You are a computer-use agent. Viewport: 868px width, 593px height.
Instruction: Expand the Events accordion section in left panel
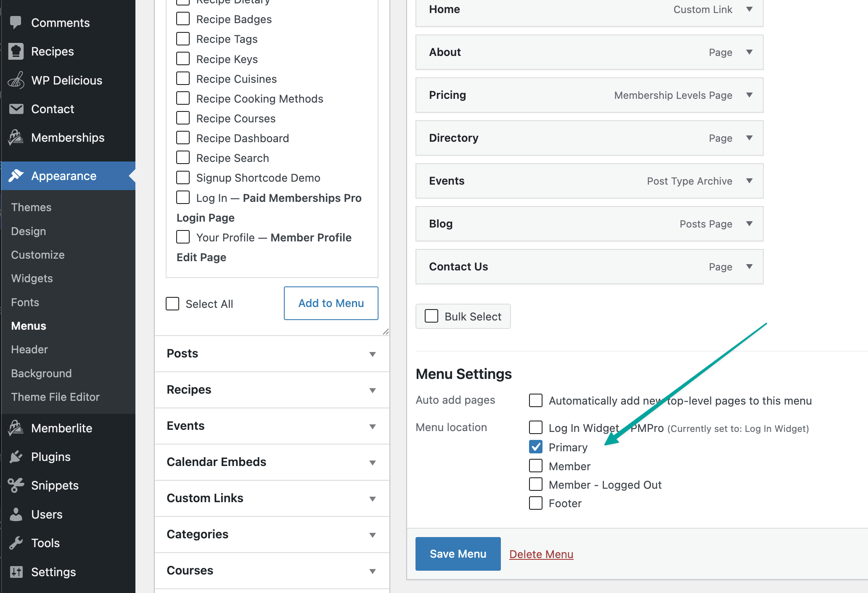click(272, 426)
